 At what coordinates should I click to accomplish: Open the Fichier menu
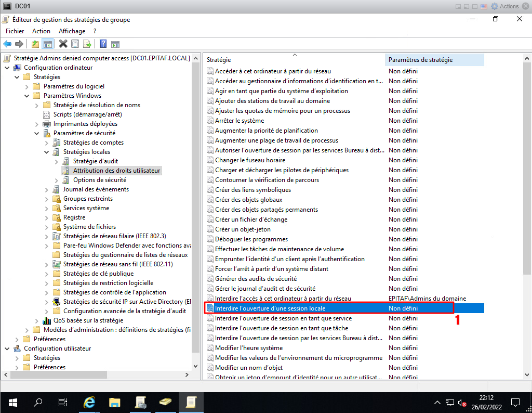[15, 31]
